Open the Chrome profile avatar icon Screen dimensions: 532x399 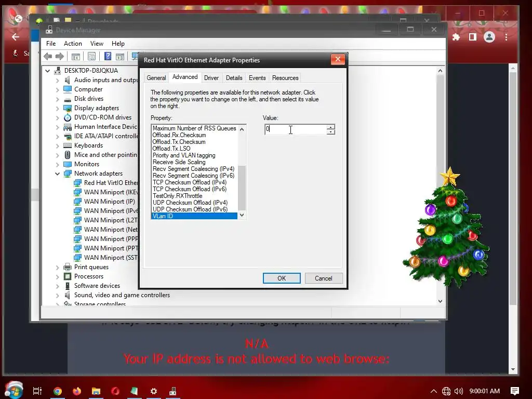click(489, 37)
